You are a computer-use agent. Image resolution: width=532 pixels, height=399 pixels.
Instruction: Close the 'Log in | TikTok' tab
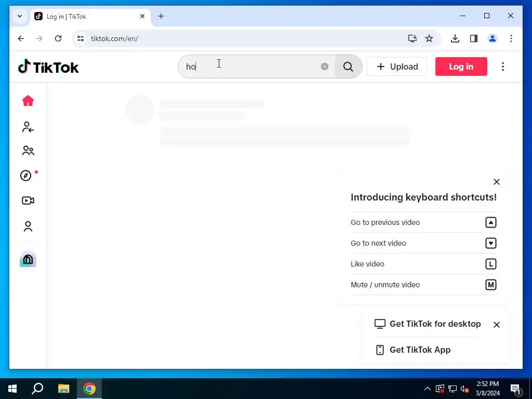pyautogui.click(x=142, y=16)
